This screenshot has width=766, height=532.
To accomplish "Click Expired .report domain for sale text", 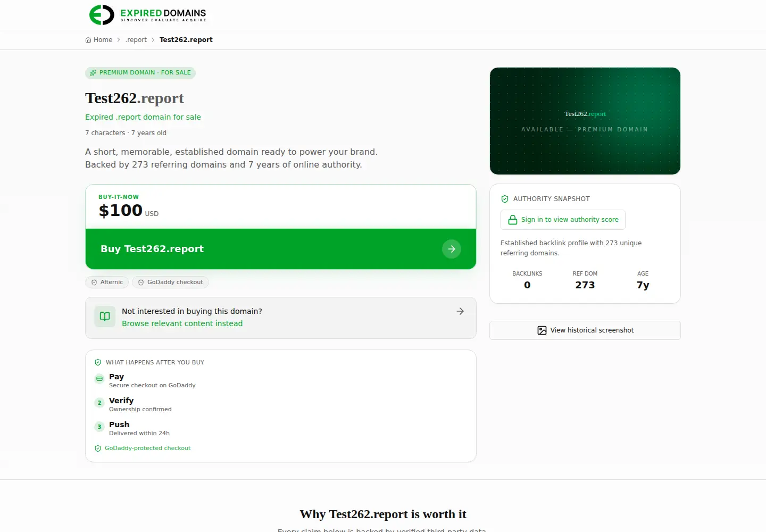I will 143,117.
